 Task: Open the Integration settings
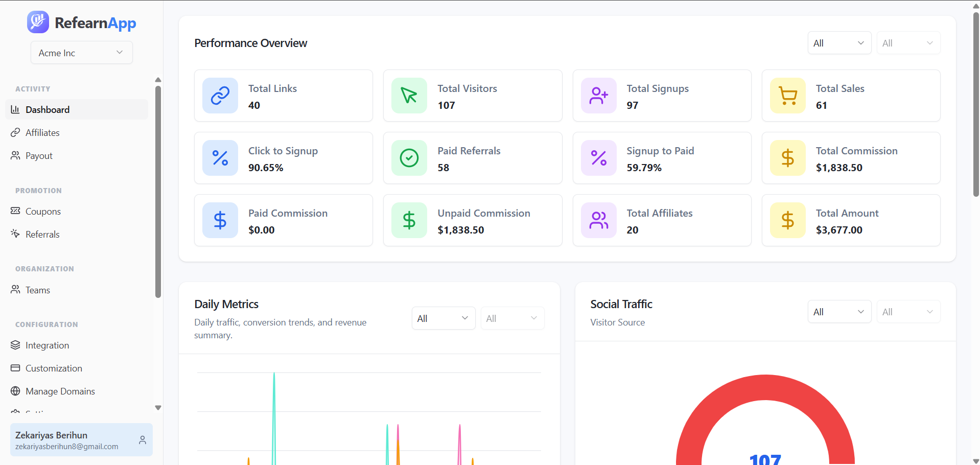[x=47, y=345]
